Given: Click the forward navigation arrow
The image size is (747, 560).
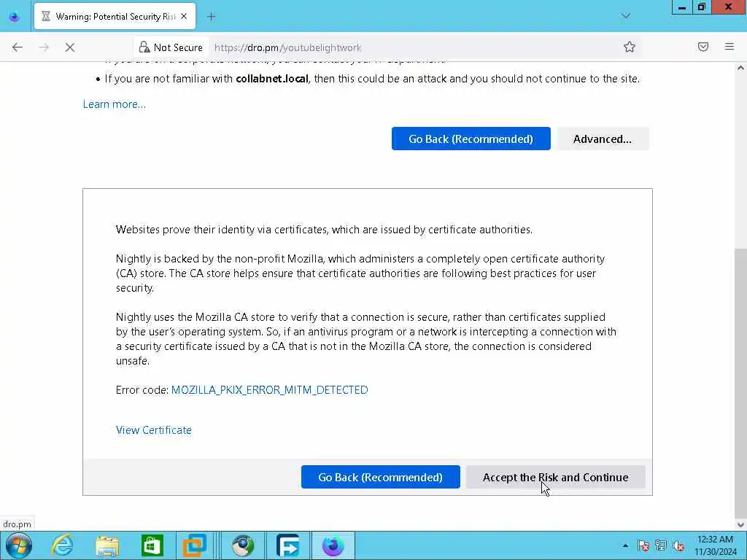Looking at the screenshot, I should pyautogui.click(x=44, y=47).
